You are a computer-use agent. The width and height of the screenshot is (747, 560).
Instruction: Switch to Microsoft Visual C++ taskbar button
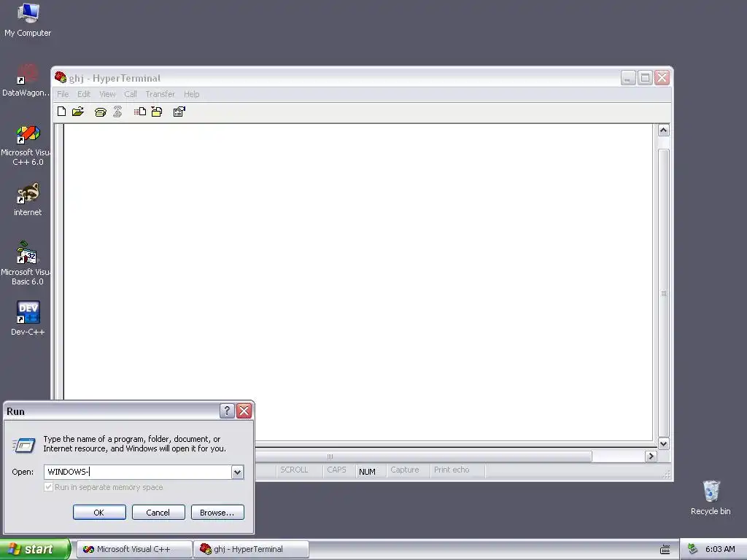click(134, 549)
